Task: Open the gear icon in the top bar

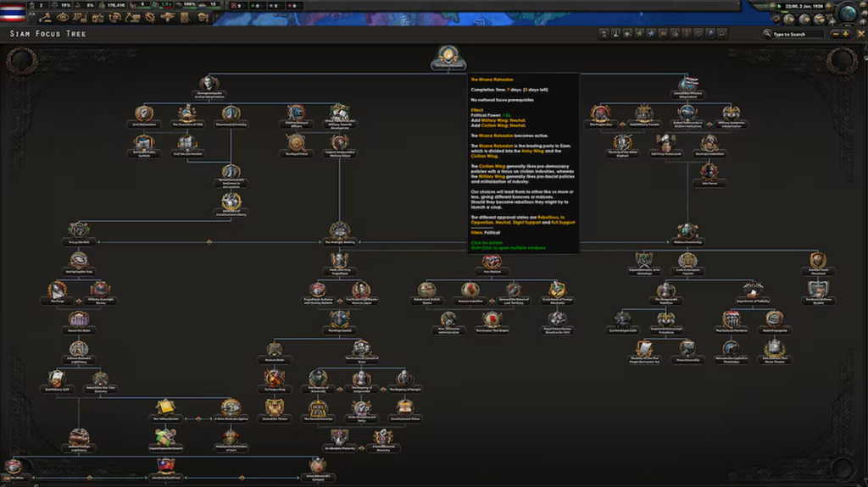Action: (150, 18)
